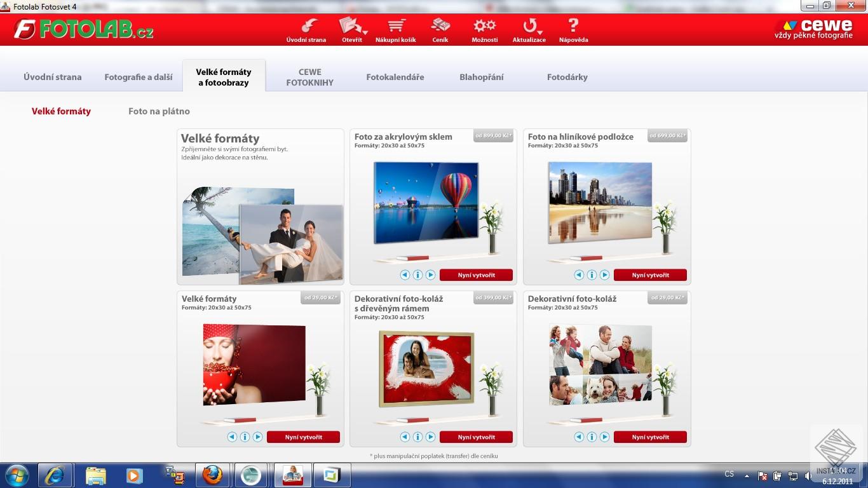
Task: Open info icon in Dekorativní foto-koláž od 29,00 Kč card
Action: [x=592, y=437]
